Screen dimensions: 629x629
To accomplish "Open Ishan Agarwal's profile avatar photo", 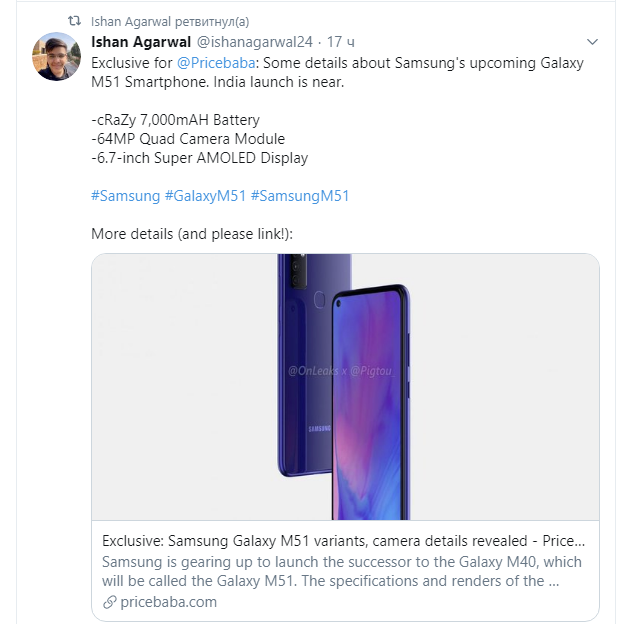I will (x=58, y=58).
